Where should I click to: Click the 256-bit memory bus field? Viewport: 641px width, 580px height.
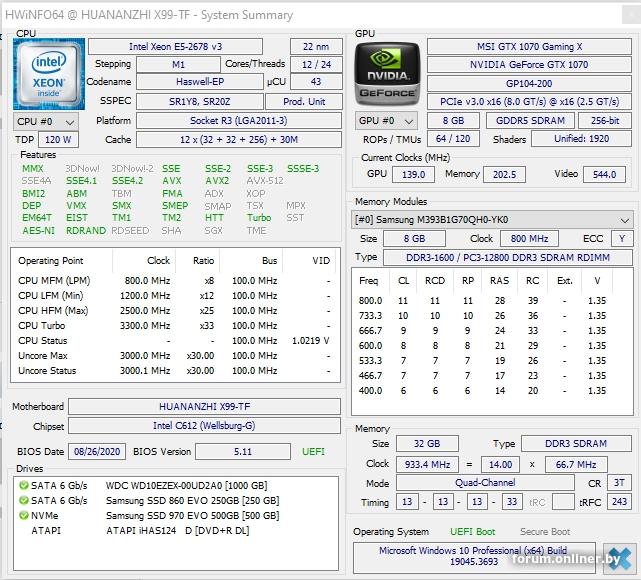605,121
